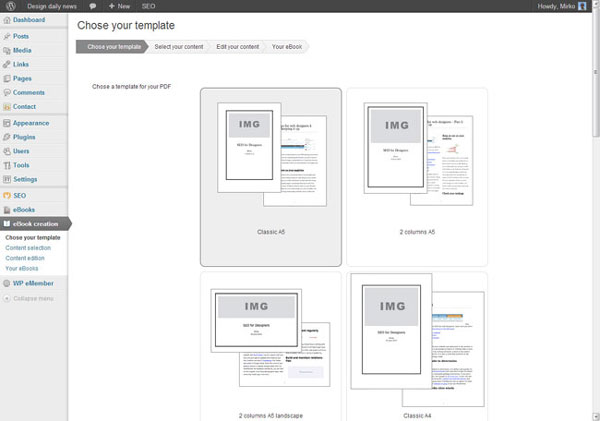This screenshot has height=421, width=600.
Task: Open the comments bubble icon in admin bar
Action: coord(93,6)
